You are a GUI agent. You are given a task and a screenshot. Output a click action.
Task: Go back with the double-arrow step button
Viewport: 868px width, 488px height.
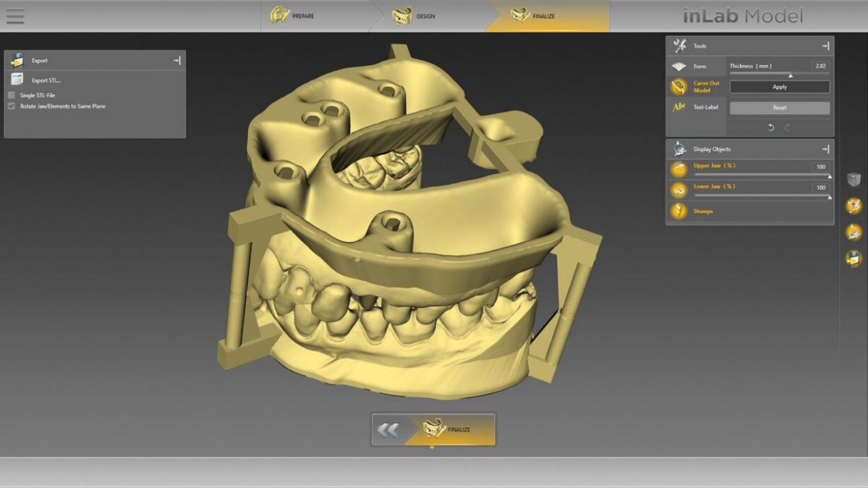388,430
